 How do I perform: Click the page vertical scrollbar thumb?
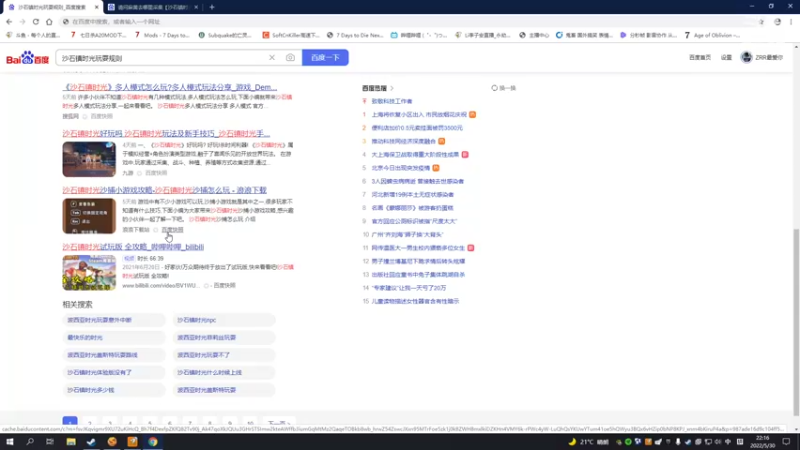coord(796,322)
